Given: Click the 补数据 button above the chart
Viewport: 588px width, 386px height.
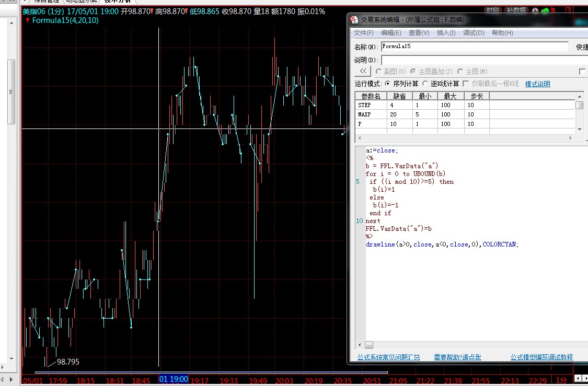Looking at the screenshot, I should 516,10.
